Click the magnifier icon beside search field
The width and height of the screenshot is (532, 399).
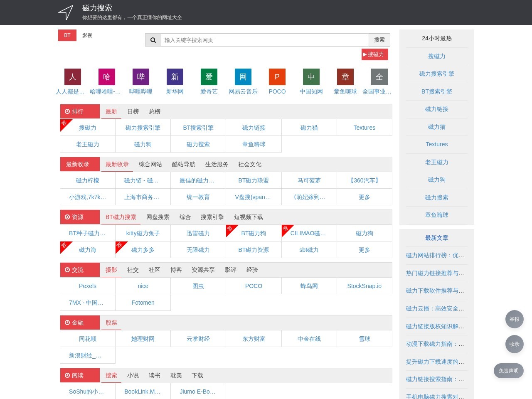(x=153, y=40)
